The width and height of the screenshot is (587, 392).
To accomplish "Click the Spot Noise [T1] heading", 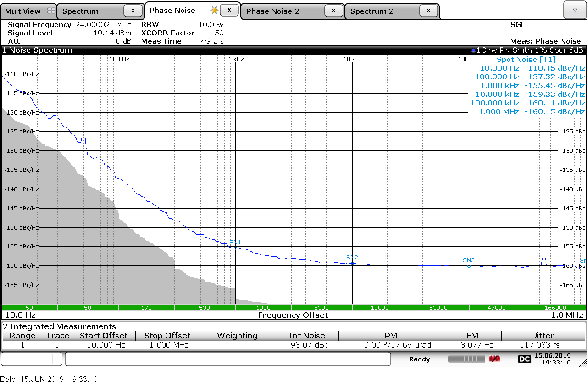I will 526,60.
